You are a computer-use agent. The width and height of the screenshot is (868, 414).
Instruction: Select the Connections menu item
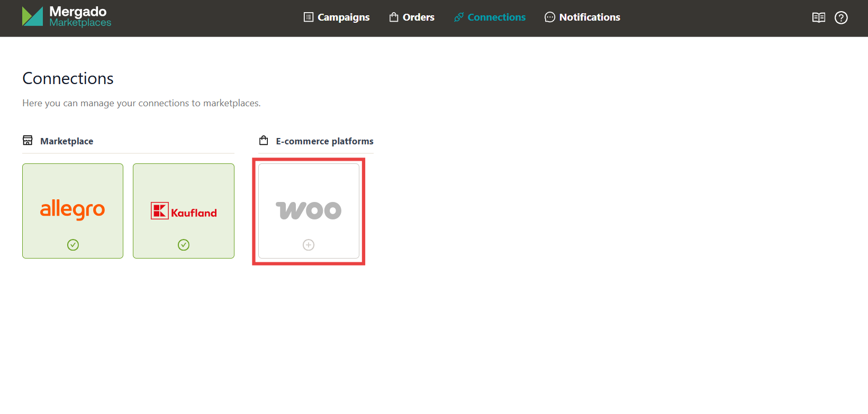point(490,17)
